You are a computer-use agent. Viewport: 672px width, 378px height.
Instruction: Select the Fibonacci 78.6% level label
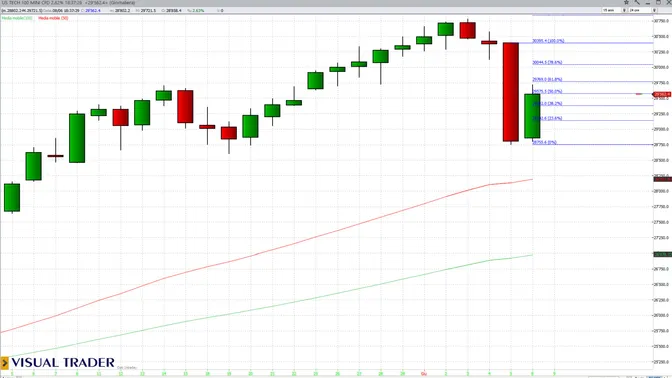coord(547,62)
